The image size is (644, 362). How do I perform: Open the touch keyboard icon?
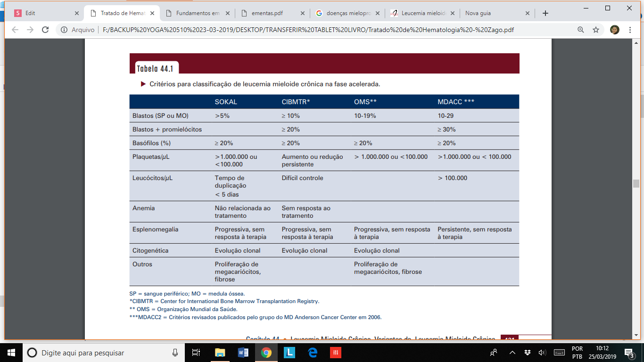560,353
